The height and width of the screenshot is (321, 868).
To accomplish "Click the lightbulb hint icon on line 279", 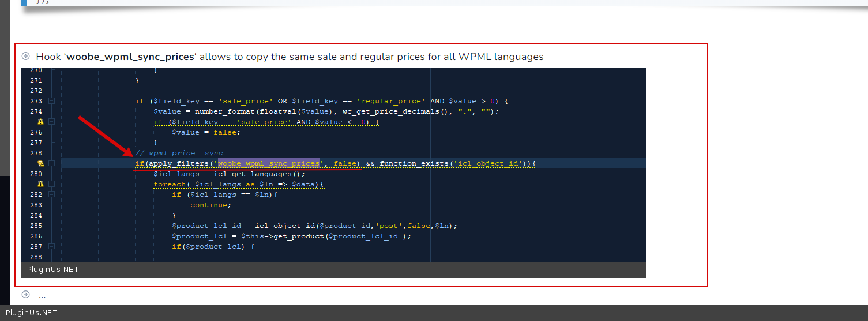I will 40,164.
